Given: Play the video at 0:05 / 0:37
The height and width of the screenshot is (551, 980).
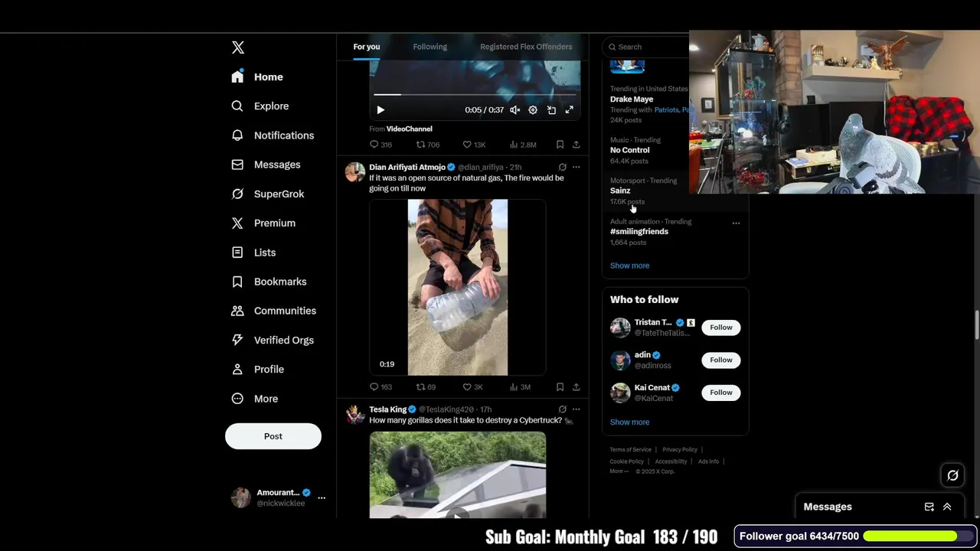Looking at the screenshot, I should [381, 110].
